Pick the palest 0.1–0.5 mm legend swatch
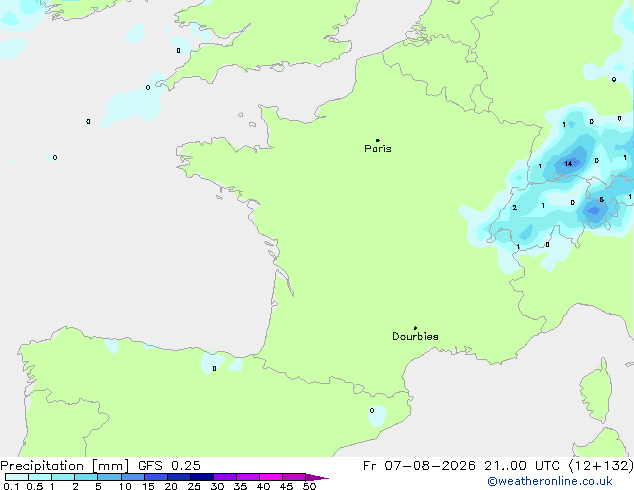634x490 pixels. click(17, 477)
